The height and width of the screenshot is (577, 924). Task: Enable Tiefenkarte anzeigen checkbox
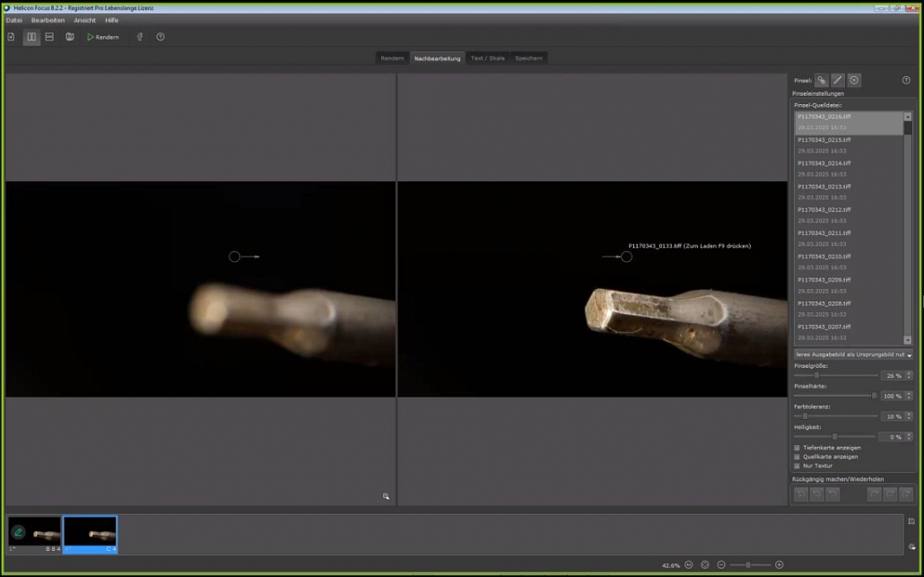(x=798, y=447)
